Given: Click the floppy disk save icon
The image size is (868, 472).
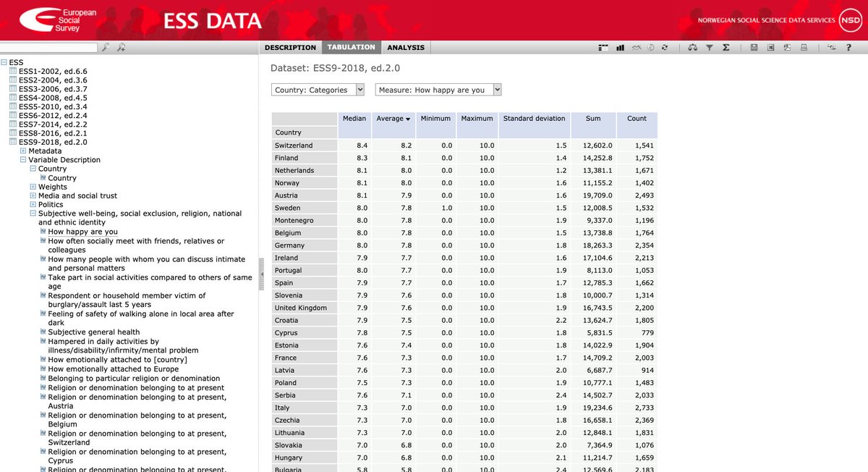Looking at the screenshot, I should click(754, 48).
